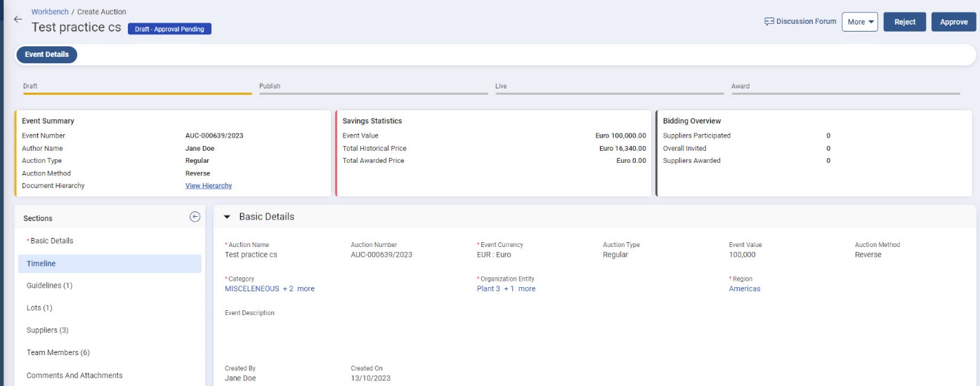Open Comments And Attachments section
The height and width of the screenshot is (386, 980).
pos(74,375)
